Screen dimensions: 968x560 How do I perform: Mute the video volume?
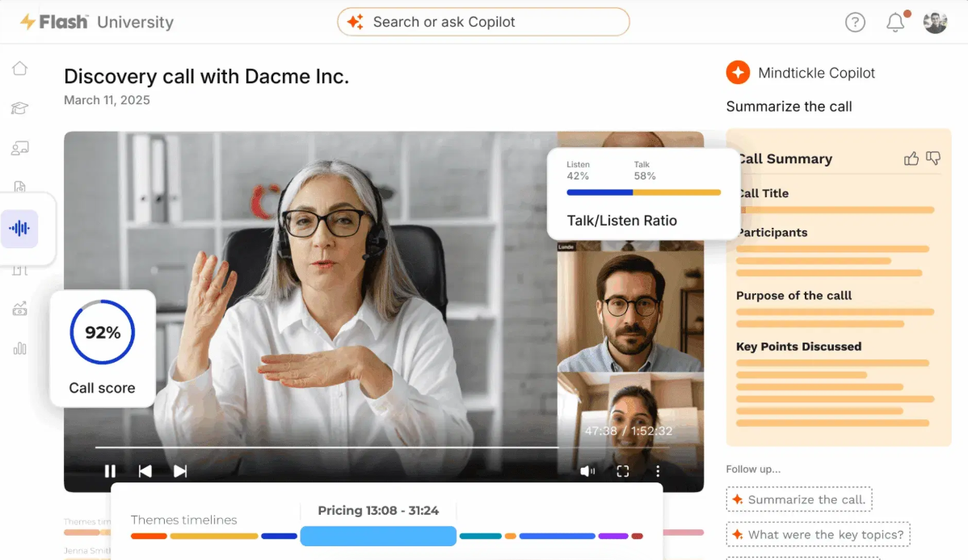click(587, 471)
